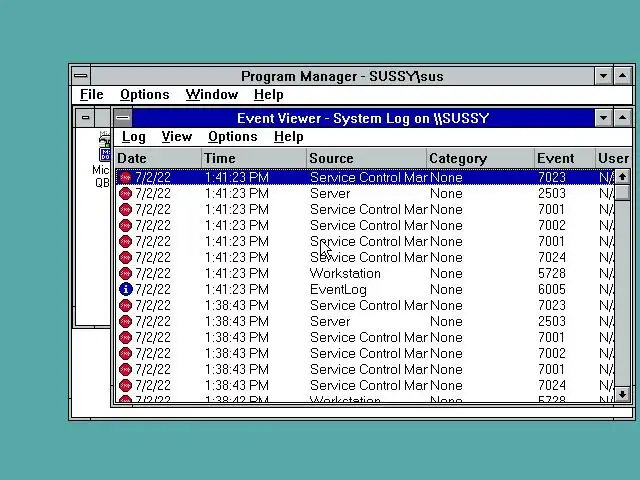Select event number 7002 logged at 1:41:23 PM
The image size is (640, 480).
551,225
